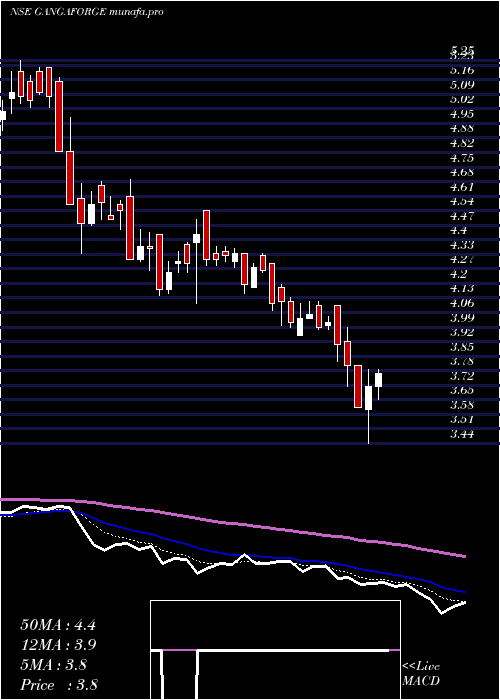The height and width of the screenshot is (700, 500).
Task: Click the 4.4 price axis label
Action: pyautogui.click(x=458, y=231)
